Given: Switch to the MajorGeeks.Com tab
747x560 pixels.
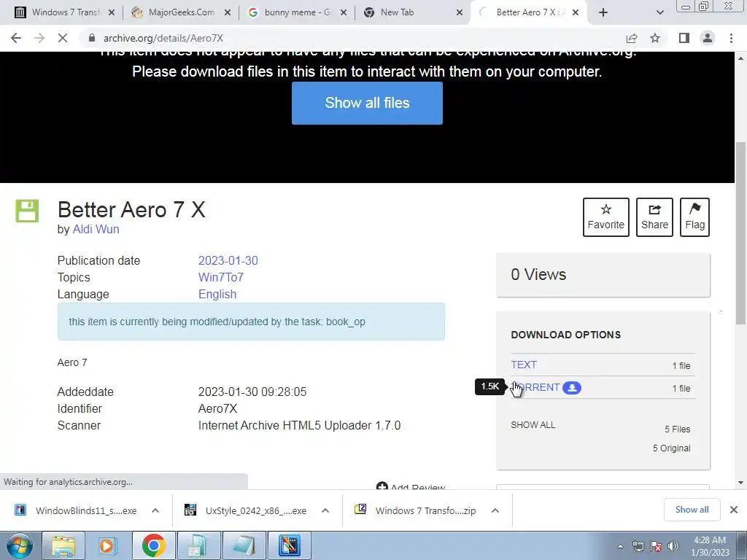Looking at the screenshot, I should coord(181,12).
